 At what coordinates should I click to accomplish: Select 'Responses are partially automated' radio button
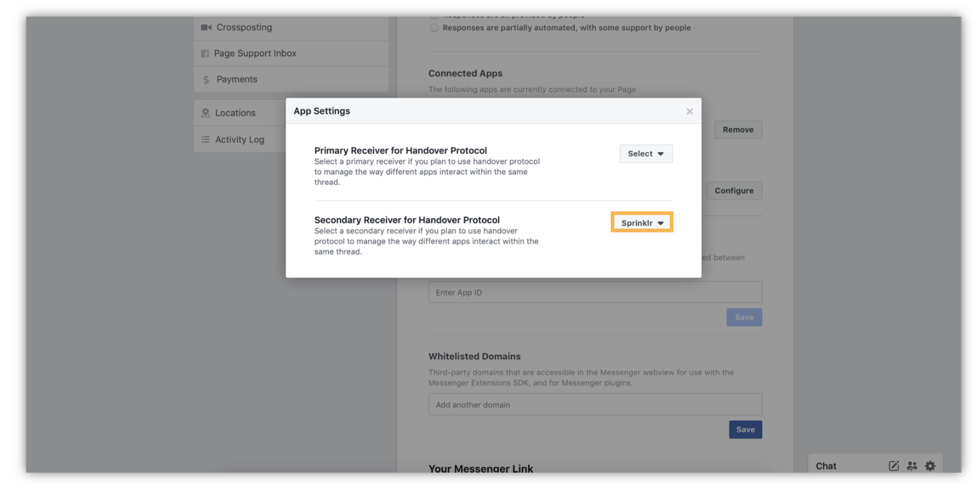click(x=435, y=27)
